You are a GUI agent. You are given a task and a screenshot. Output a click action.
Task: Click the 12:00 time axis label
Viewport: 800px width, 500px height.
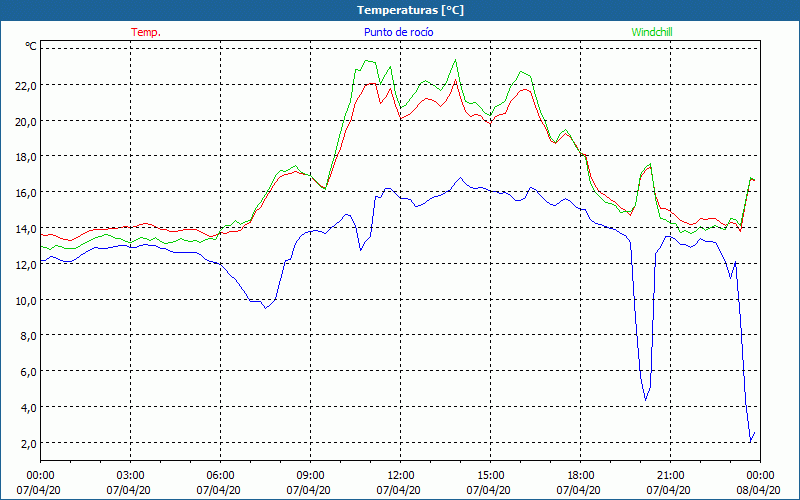click(401, 476)
